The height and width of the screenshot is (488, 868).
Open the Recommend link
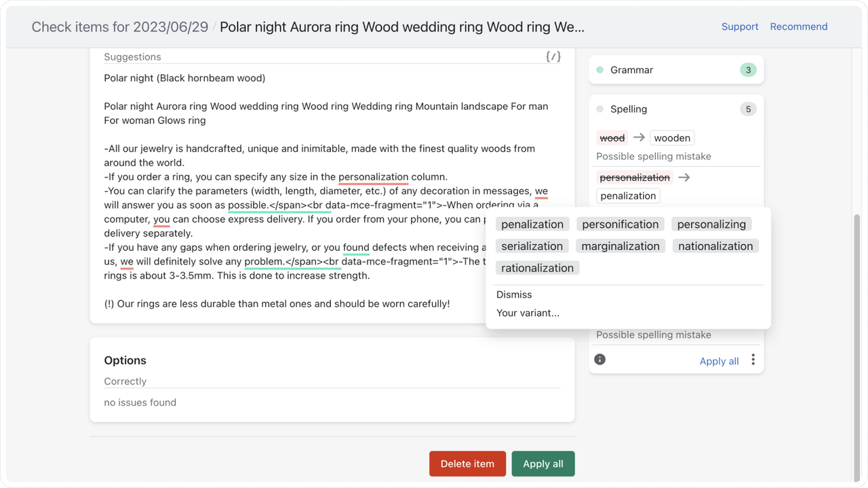pyautogui.click(x=799, y=26)
